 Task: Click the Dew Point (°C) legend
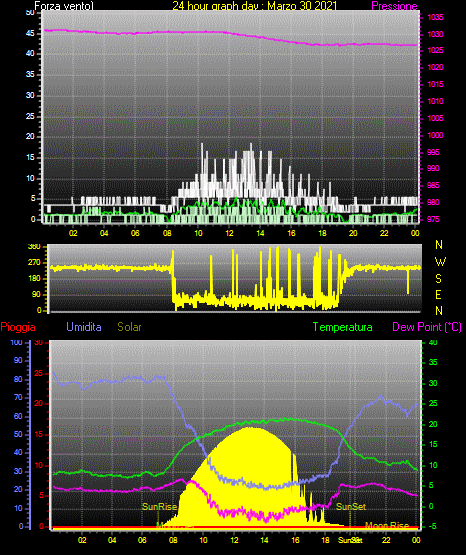coord(427,327)
